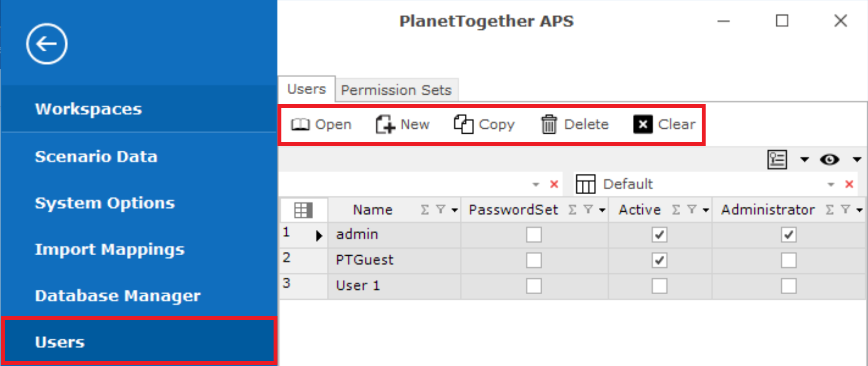
Task: Uncheck Administrator checkbox for admin
Action: [789, 235]
